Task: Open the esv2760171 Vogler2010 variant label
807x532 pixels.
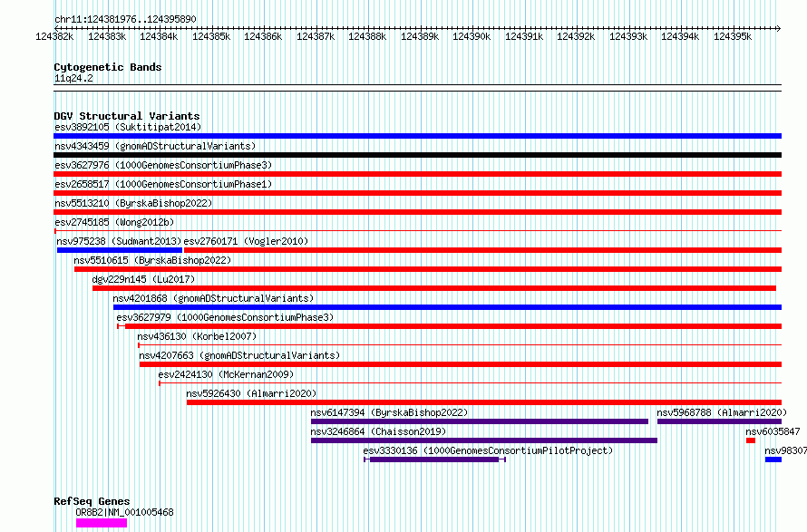Action: point(246,241)
